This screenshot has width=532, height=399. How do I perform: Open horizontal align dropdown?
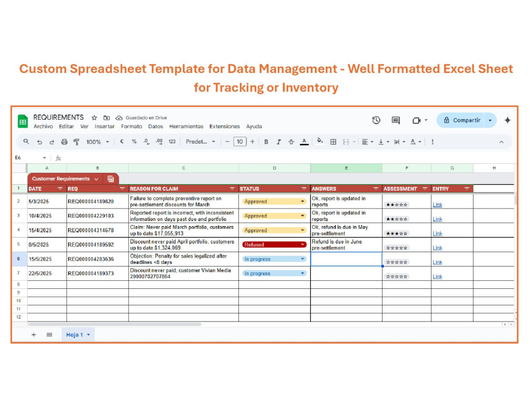(x=368, y=142)
